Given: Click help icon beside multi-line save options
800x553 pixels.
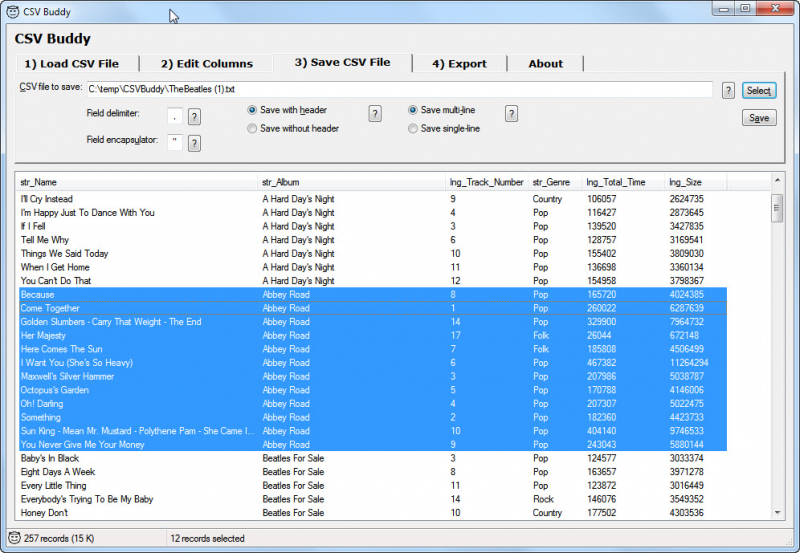Looking at the screenshot, I should coord(511,113).
